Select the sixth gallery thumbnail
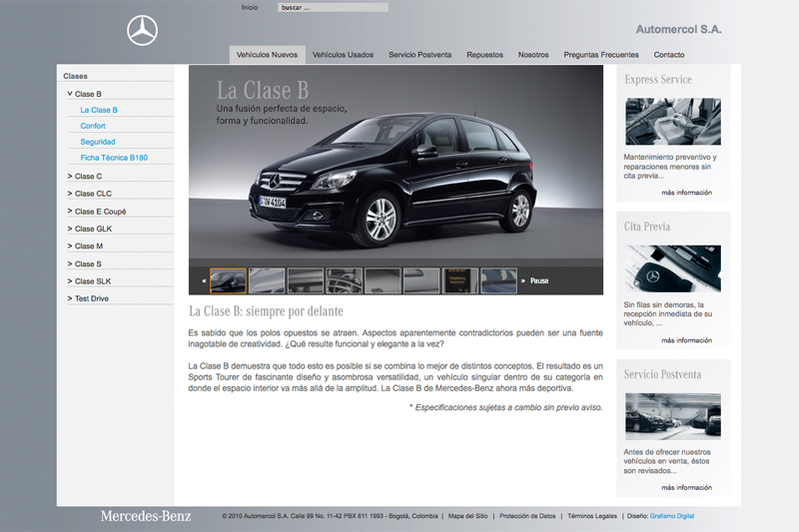This screenshot has height=532, width=799. pos(421,280)
